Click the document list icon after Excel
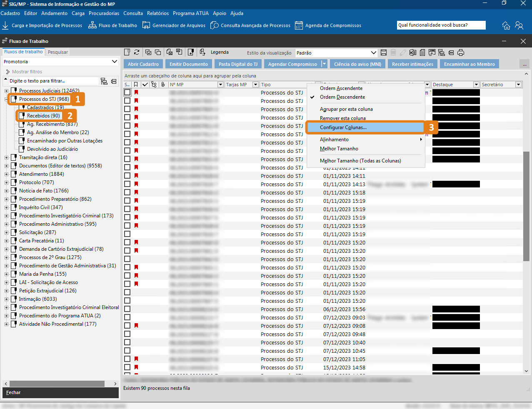 click(x=422, y=52)
